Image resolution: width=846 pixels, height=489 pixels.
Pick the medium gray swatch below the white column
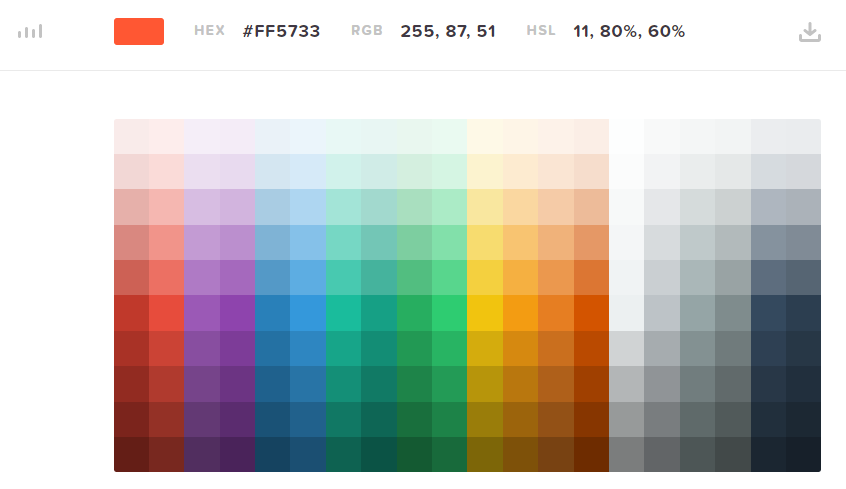[626, 454]
